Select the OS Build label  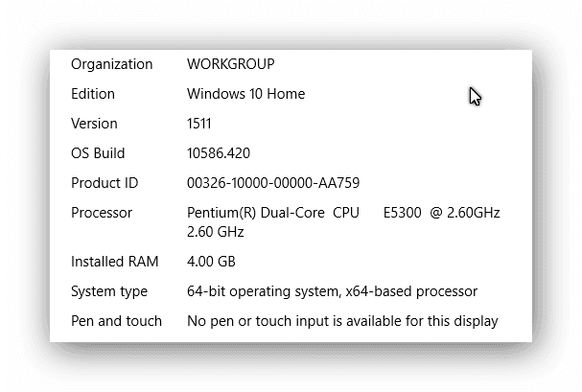pos(98,153)
